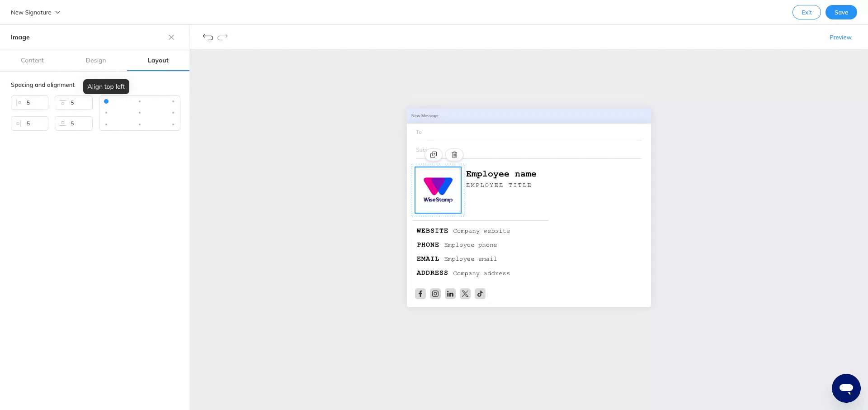Click the duplicate image icon above the logo
This screenshot has height=410, width=868.
434,155
